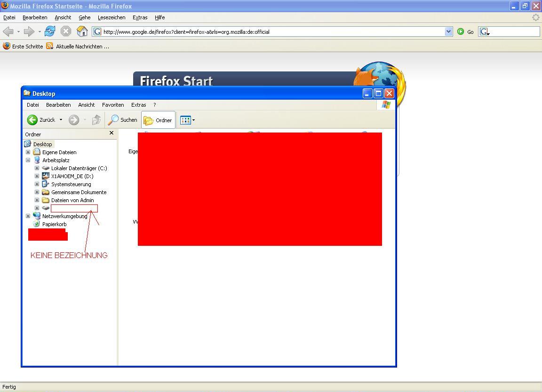
Task: Select Systemsteuerung in tree
Action: coord(71,184)
